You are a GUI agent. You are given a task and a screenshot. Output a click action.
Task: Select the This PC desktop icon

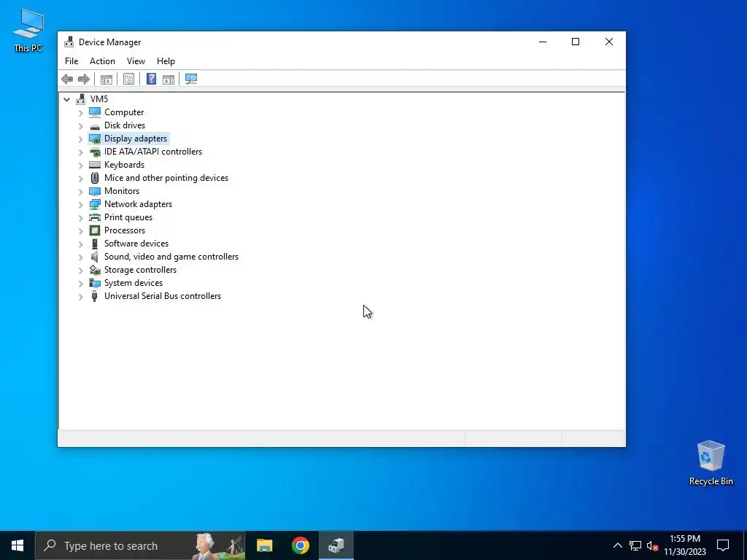point(28,31)
